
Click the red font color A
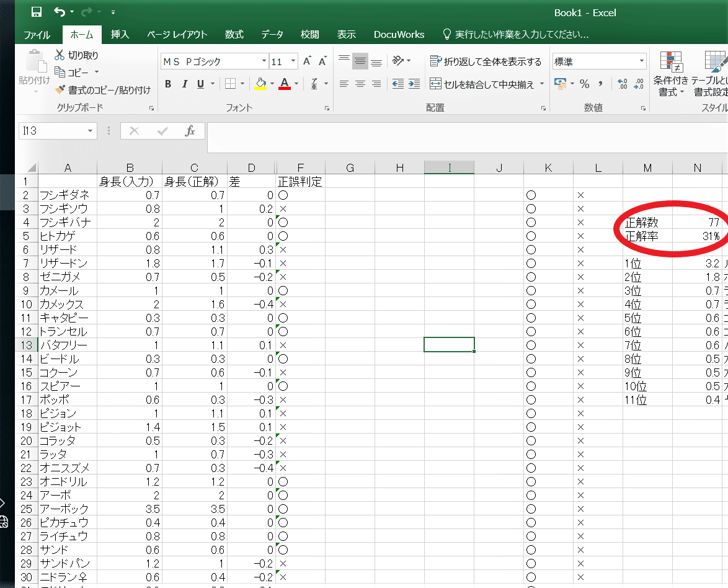[x=285, y=84]
